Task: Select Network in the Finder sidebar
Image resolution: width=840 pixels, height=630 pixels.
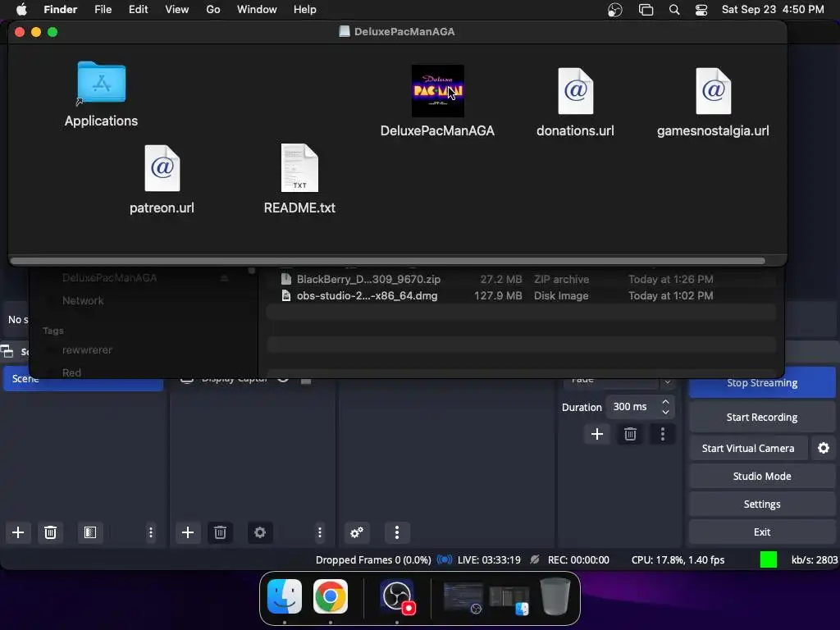Action: (83, 300)
